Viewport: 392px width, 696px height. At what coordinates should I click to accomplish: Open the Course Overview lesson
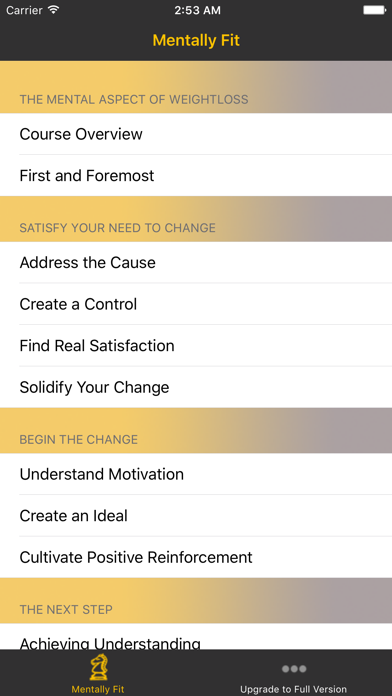click(196, 134)
